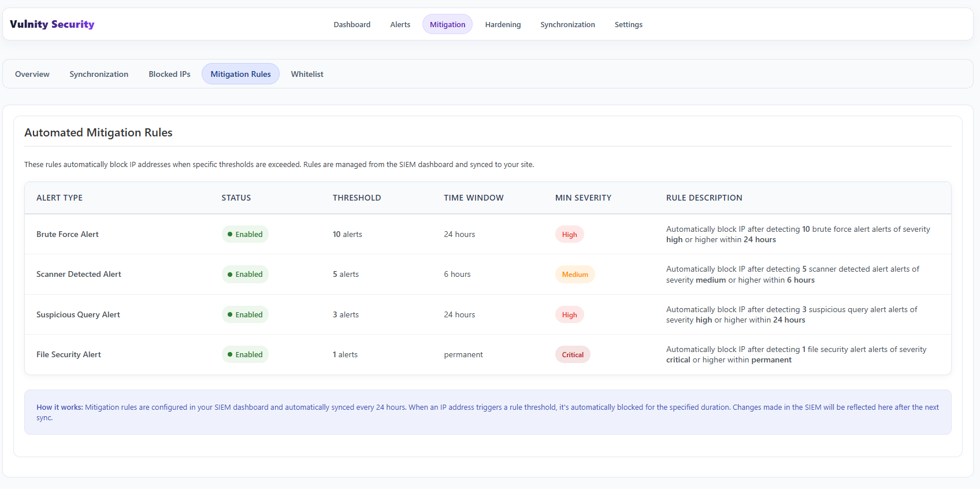
Task: Click the '3 alerts' threshold cell
Action: [346, 314]
